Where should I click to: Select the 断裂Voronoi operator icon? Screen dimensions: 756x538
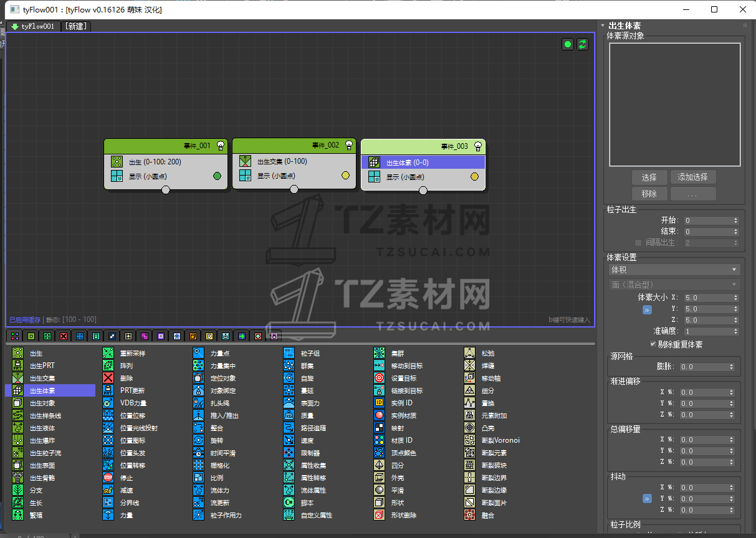(470, 440)
